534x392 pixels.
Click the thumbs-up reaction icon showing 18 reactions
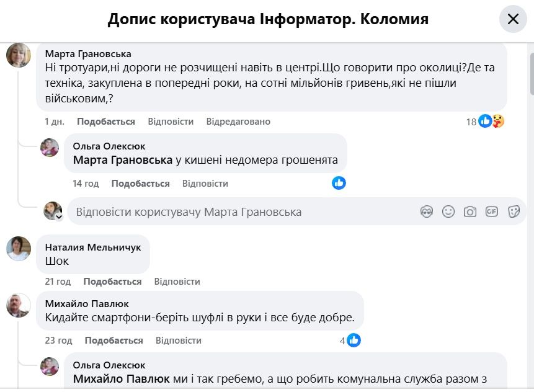(484, 121)
